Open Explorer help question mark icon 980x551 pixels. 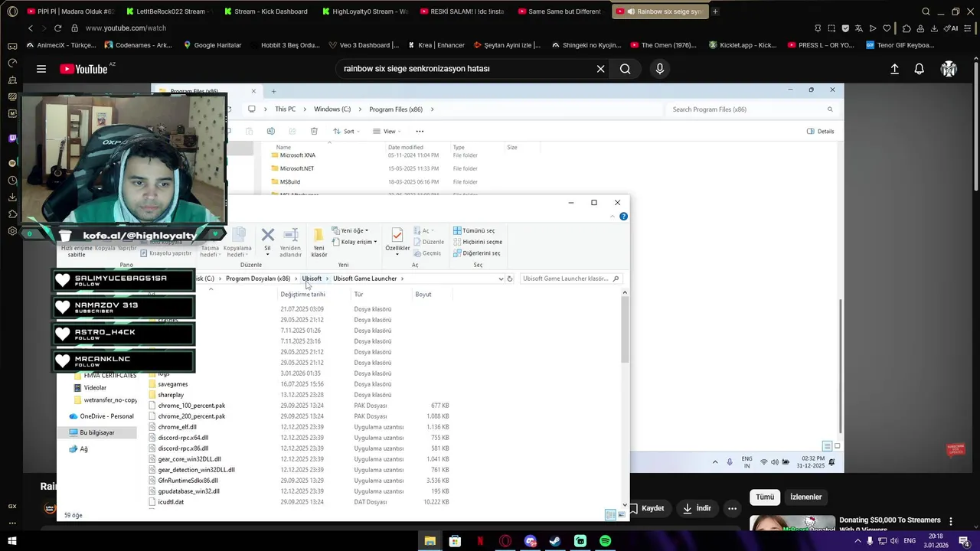click(623, 217)
